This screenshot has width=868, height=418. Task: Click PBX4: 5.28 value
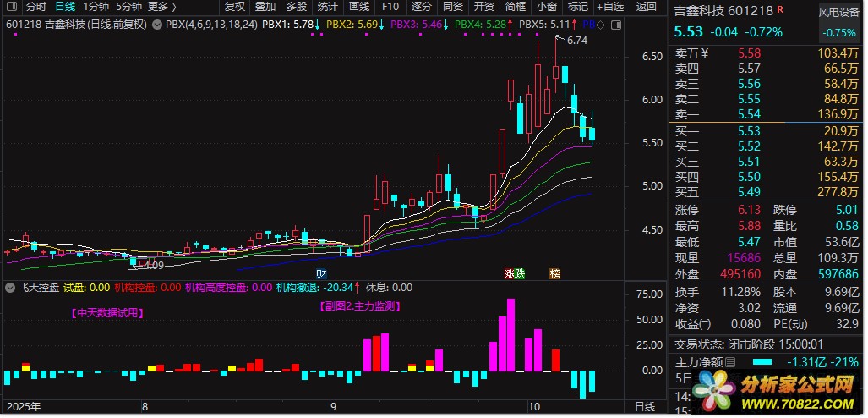pos(480,25)
